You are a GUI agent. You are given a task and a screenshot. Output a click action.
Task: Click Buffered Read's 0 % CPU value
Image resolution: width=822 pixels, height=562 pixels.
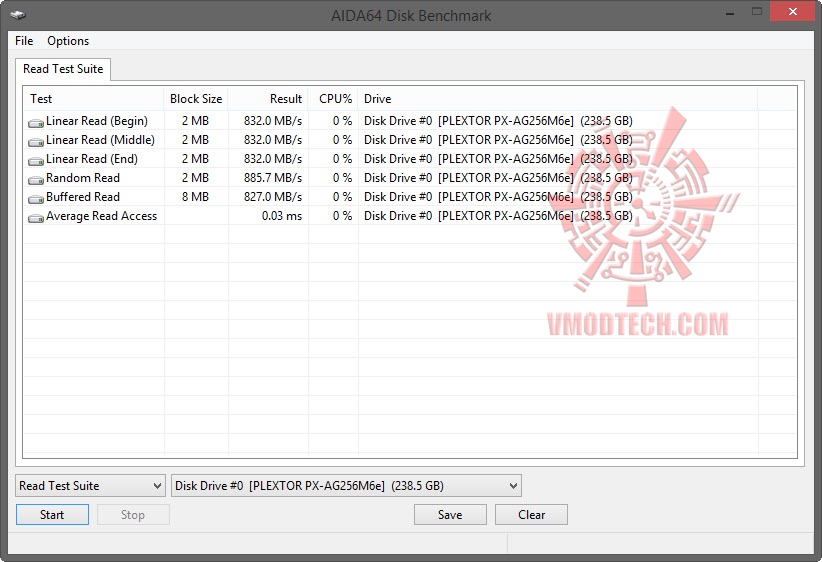coord(342,197)
